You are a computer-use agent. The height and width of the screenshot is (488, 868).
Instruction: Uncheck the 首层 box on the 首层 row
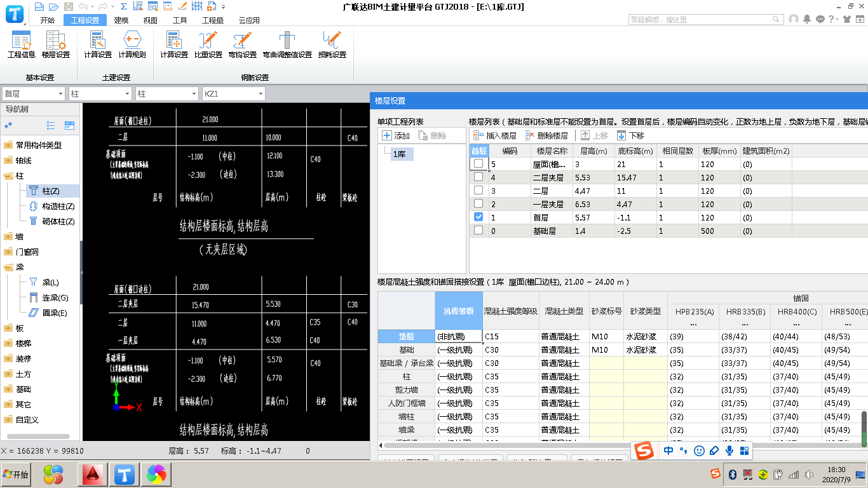coord(478,217)
